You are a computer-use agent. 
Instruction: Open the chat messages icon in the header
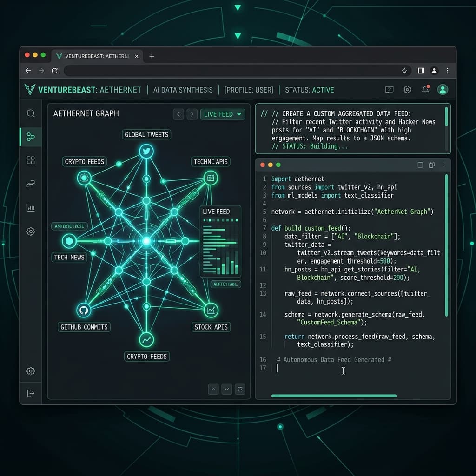390,90
